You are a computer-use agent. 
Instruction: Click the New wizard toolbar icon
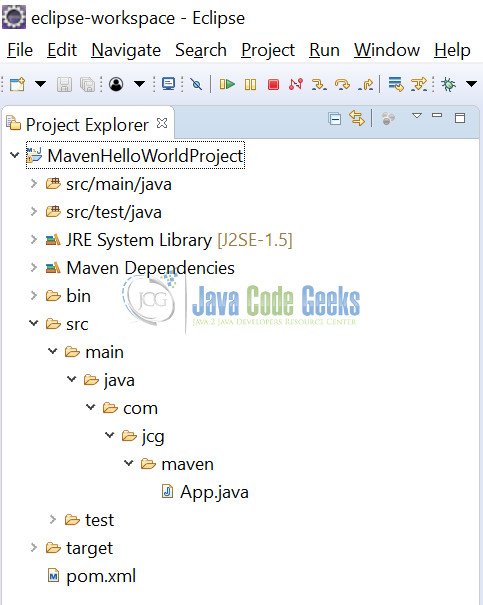(x=17, y=84)
